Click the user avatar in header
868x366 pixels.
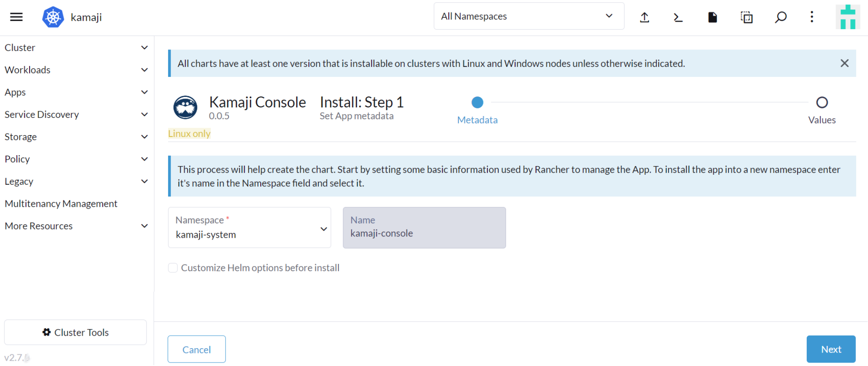point(848,17)
